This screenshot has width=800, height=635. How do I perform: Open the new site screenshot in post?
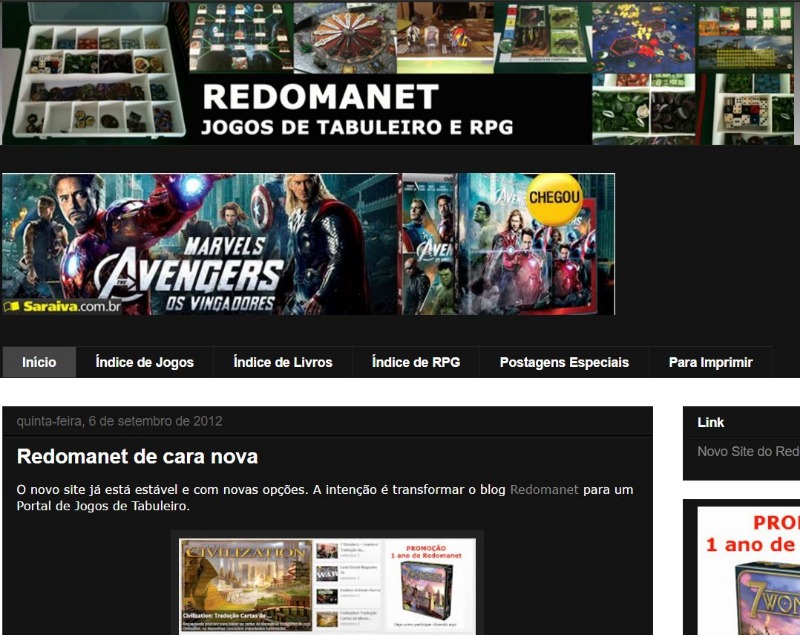pyautogui.click(x=328, y=585)
